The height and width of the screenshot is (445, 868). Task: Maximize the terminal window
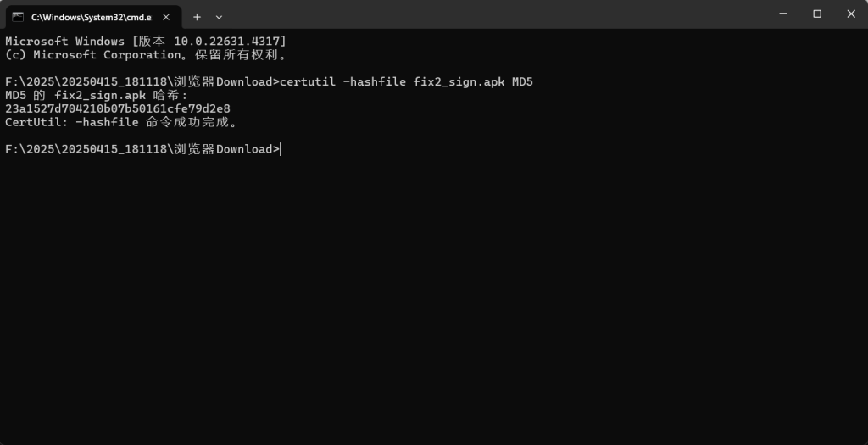817,14
